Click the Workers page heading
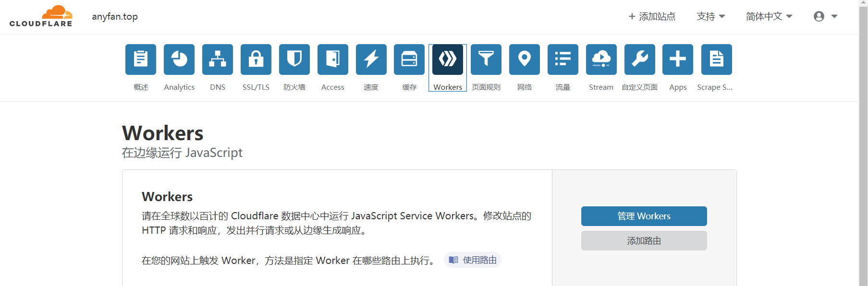The image size is (868, 286). pyautogui.click(x=163, y=133)
